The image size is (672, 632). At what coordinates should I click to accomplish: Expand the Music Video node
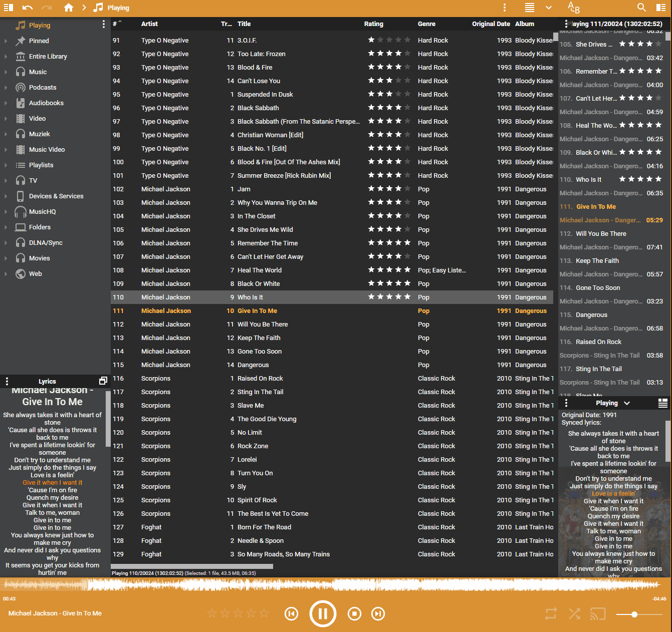tap(6, 150)
